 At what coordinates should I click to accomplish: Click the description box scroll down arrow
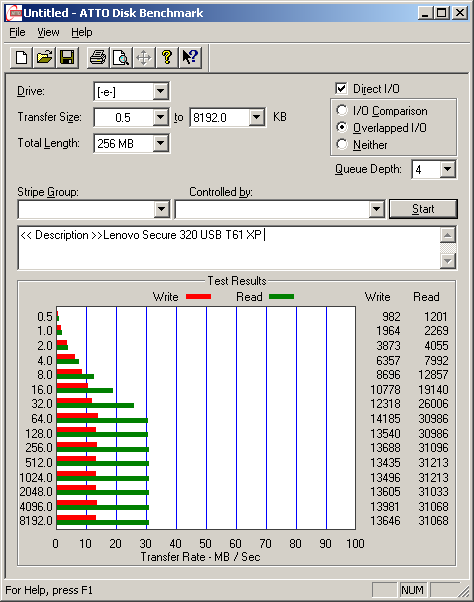(448, 261)
